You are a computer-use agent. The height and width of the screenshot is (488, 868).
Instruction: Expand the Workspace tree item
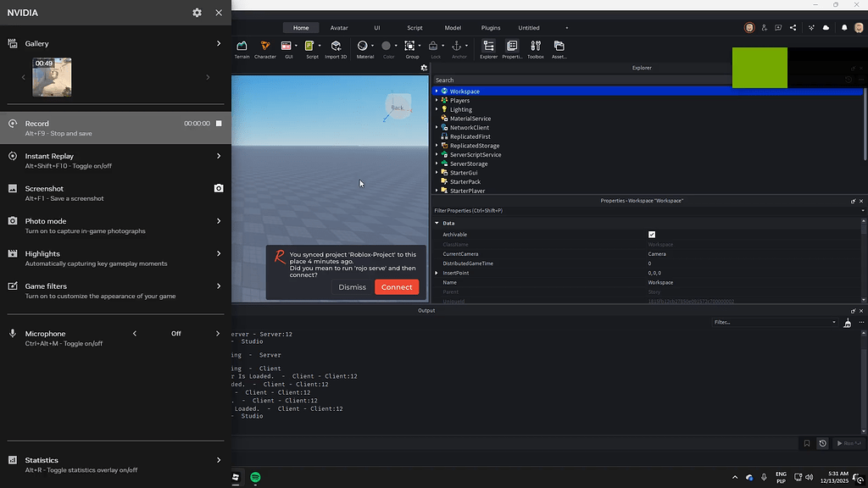click(438, 91)
